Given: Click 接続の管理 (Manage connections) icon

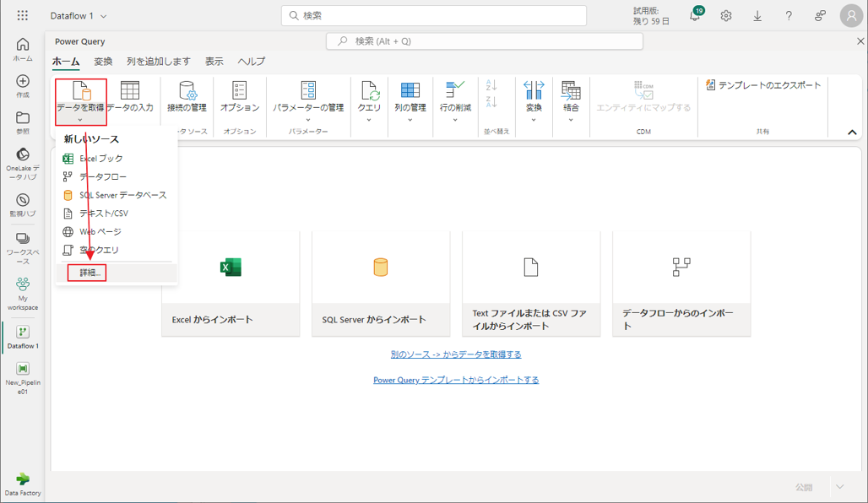Looking at the screenshot, I should [187, 91].
